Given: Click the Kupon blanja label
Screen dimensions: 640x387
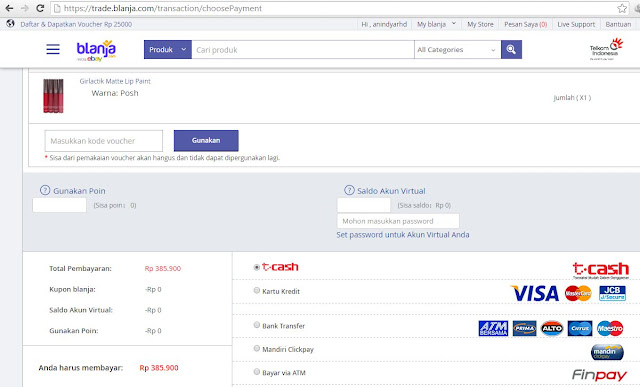Looking at the screenshot, I should [72, 289].
